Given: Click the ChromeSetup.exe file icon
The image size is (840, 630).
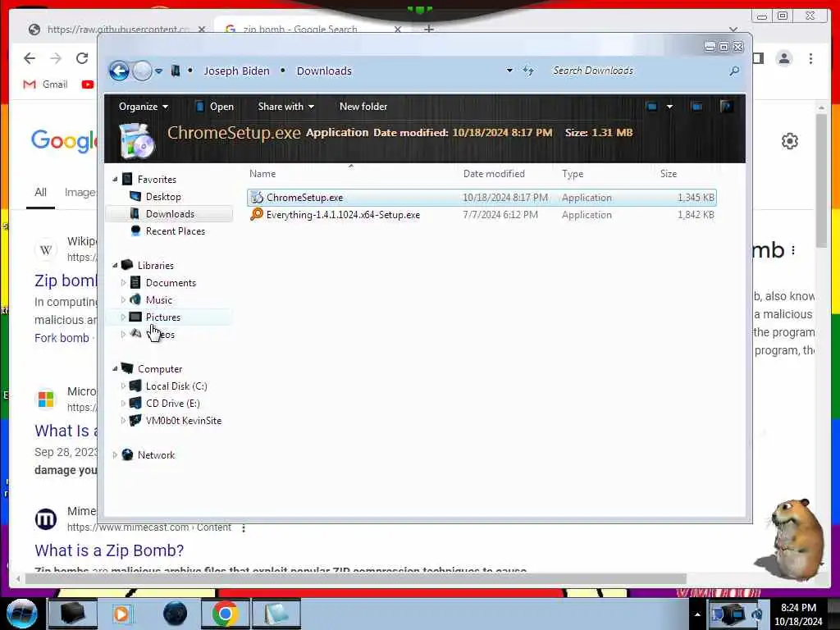Looking at the screenshot, I should (257, 198).
